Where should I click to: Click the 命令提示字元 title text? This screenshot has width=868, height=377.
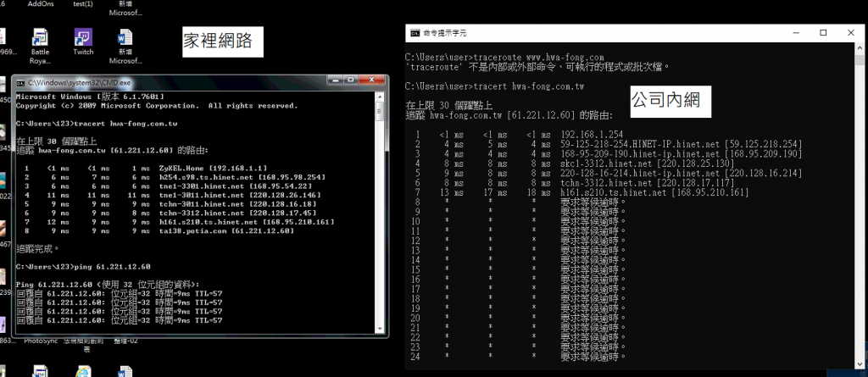tap(445, 33)
